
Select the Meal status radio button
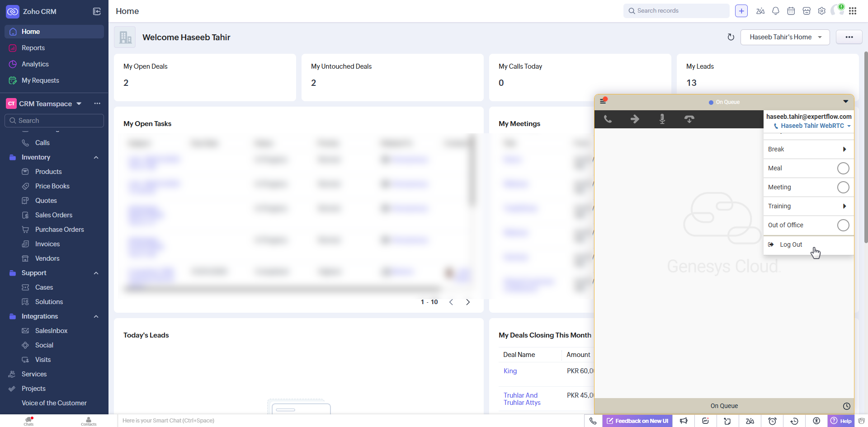[843, 169]
